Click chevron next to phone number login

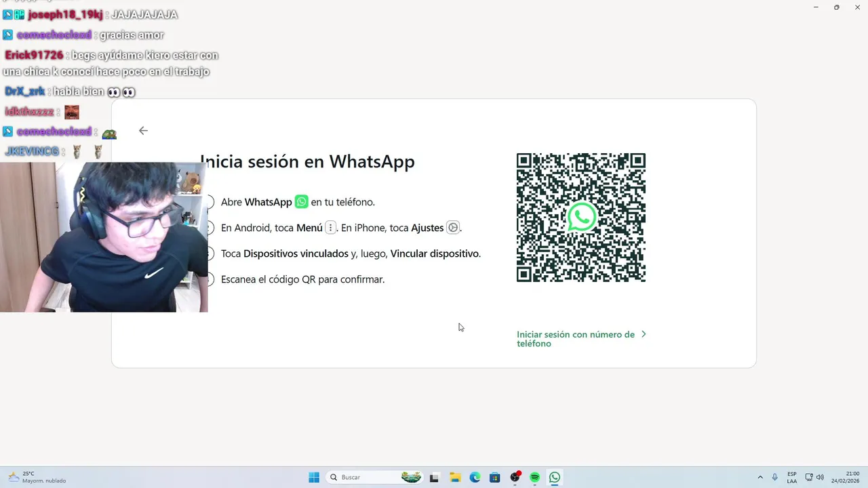point(644,334)
